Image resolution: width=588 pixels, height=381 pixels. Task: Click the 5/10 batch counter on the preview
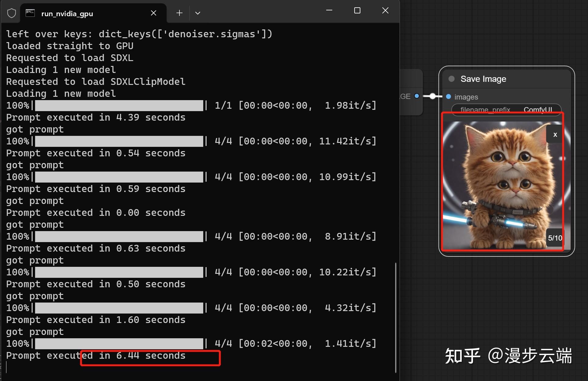click(554, 238)
